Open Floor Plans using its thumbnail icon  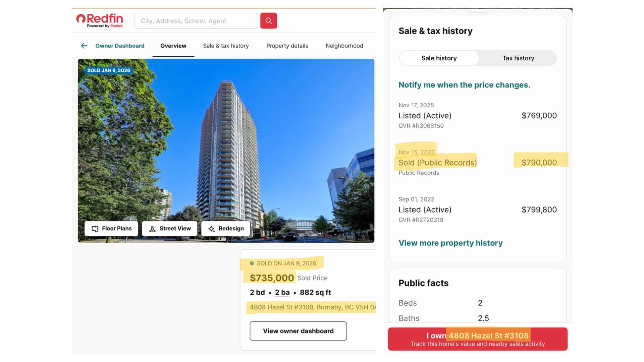(95, 228)
